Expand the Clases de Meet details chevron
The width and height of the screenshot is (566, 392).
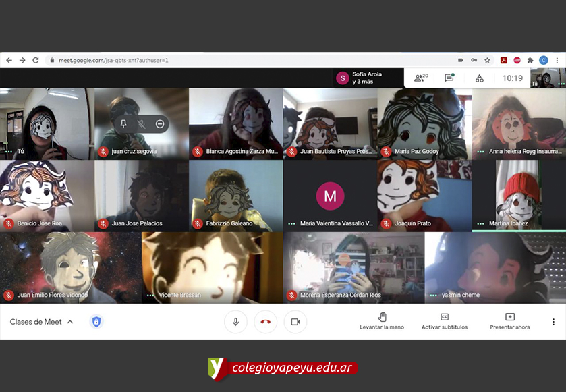coord(70,322)
